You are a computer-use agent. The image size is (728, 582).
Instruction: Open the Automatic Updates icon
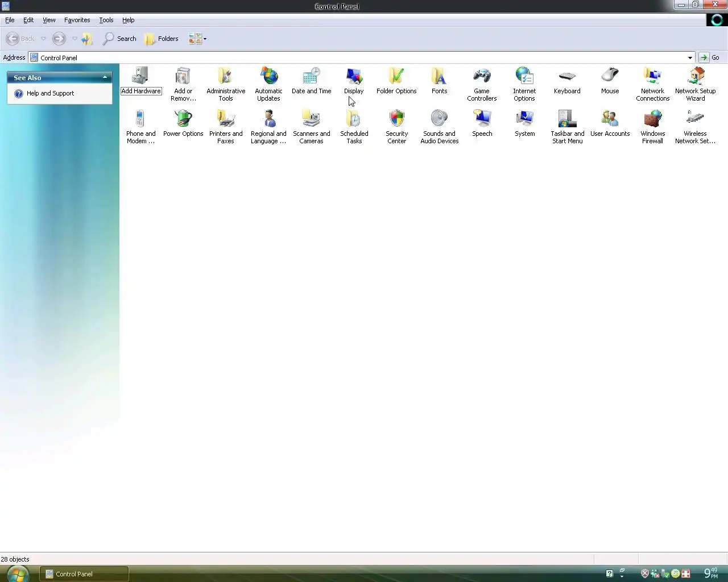[x=268, y=76]
